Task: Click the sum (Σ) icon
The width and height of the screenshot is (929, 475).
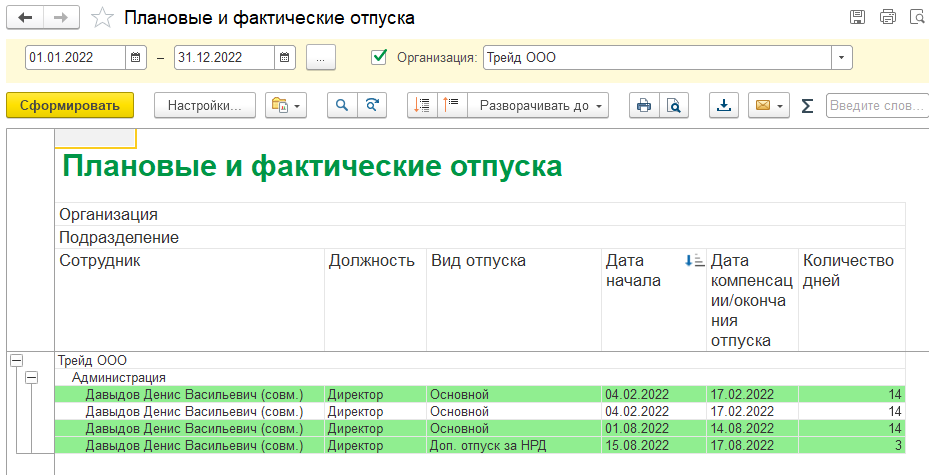Action: (807, 106)
